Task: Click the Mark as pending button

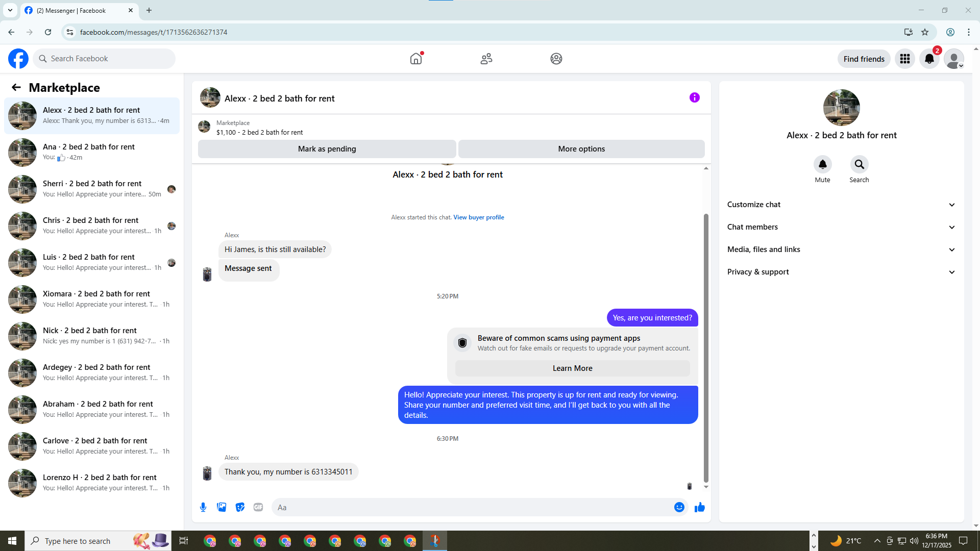Action: click(327, 149)
